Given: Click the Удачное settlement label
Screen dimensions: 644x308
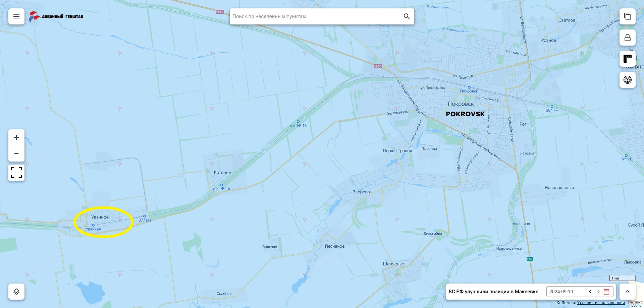Looking at the screenshot, I should click(100, 217).
